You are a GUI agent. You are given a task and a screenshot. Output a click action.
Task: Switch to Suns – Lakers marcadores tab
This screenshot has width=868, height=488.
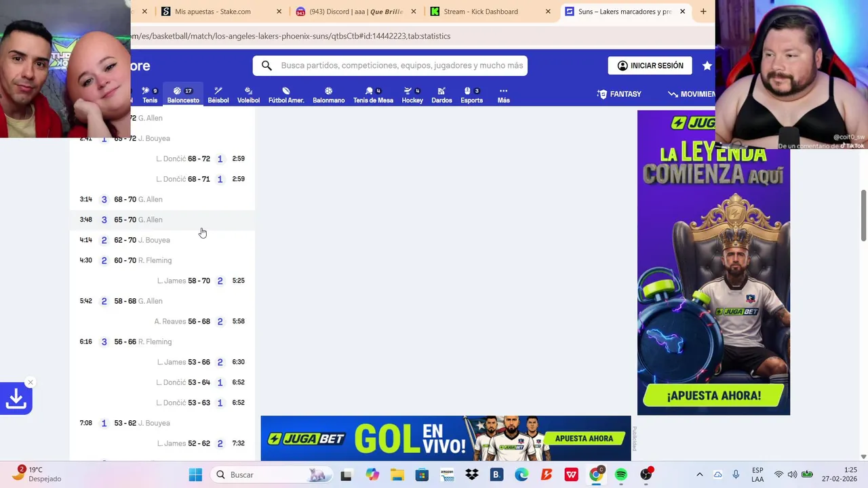click(x=625, y=12)
